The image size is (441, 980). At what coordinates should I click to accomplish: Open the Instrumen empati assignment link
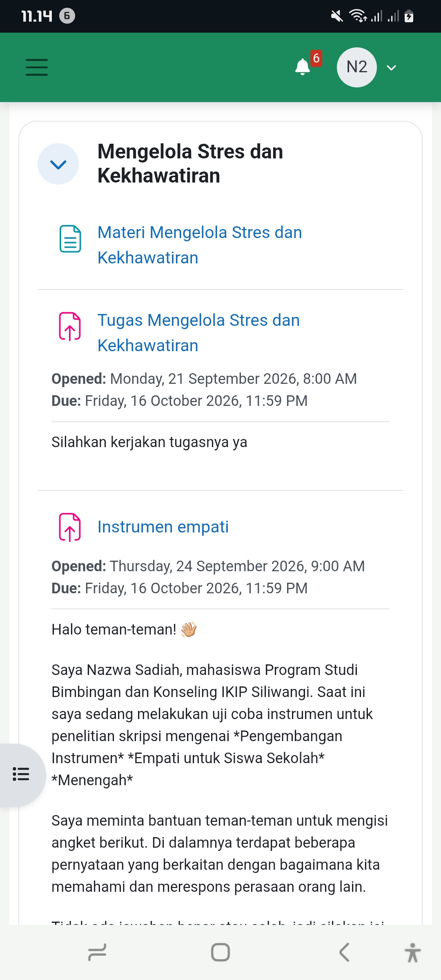163,527
